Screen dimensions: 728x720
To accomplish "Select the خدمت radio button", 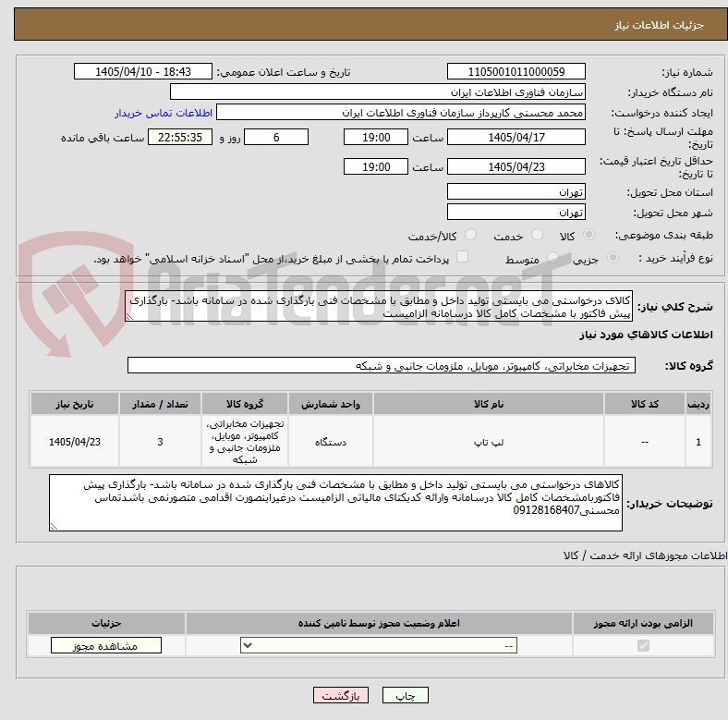I will 537,235.
